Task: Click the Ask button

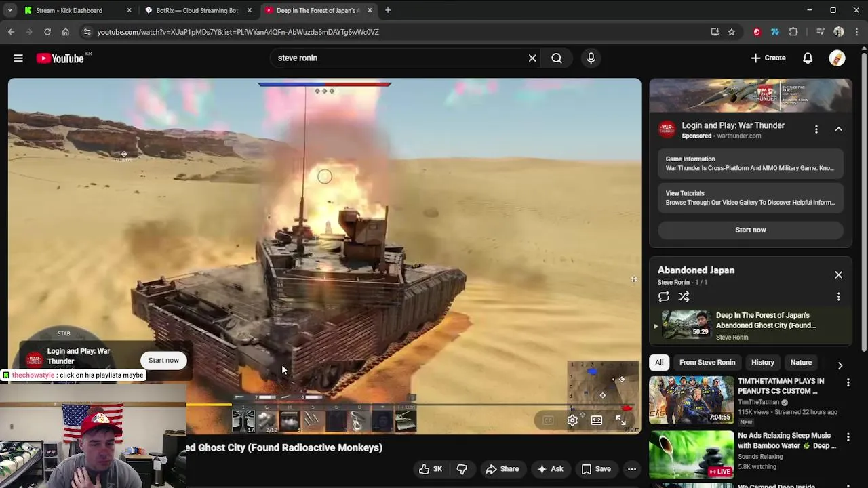Action: tap(550, 469)
